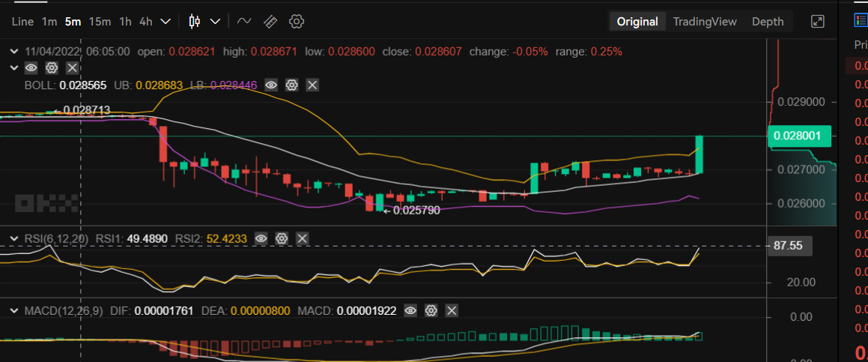
Task: Open the indicators wave-line icon
Action: tap(243, 22)
